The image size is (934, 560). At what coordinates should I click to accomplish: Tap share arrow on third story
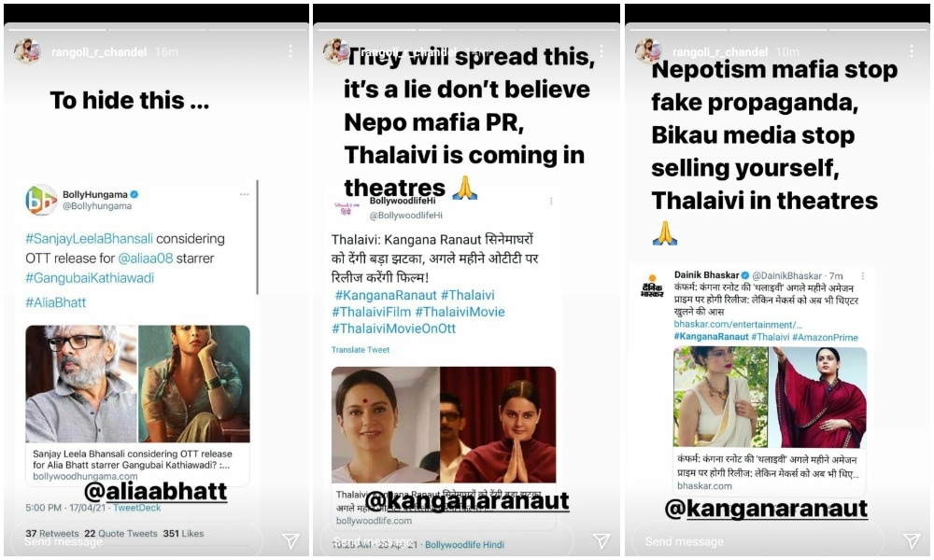[x=912, y=539]
